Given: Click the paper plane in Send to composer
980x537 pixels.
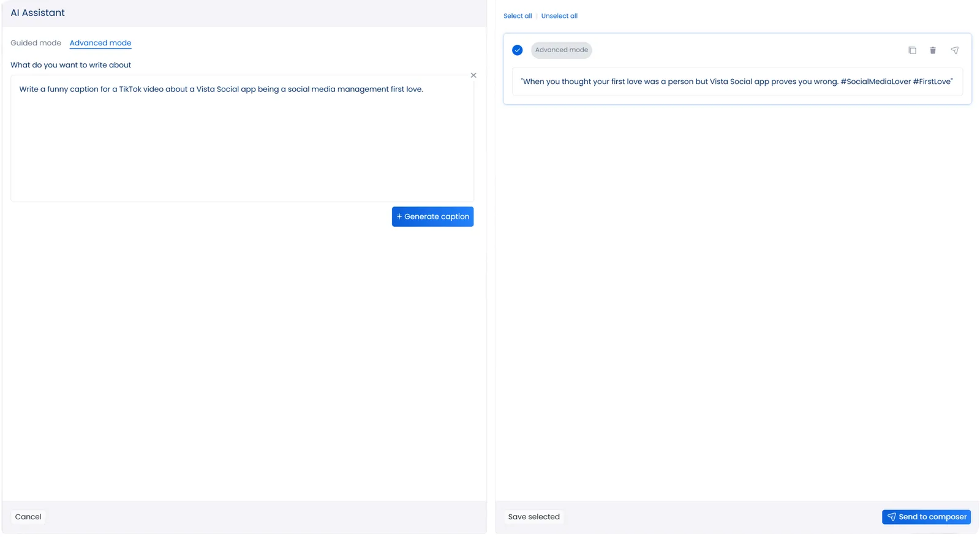Looking at the screenshot, I should [x=891, y=517].
